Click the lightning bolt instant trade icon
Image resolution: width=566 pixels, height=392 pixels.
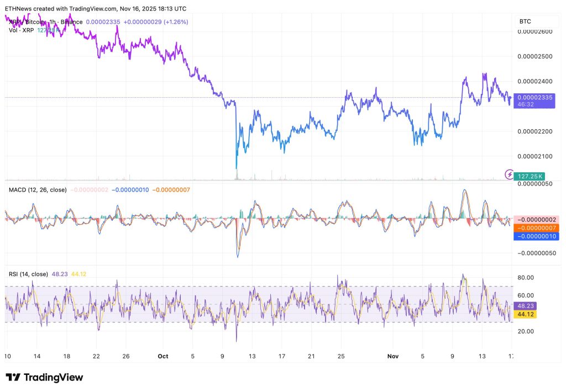pyautogui.click(x=508, y=174)
